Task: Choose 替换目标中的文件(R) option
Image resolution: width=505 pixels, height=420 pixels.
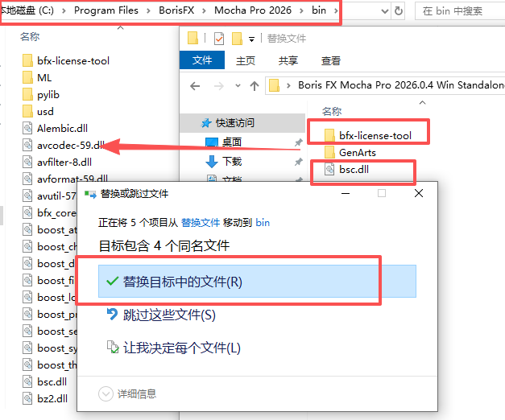Action: (x=257, y=282)
